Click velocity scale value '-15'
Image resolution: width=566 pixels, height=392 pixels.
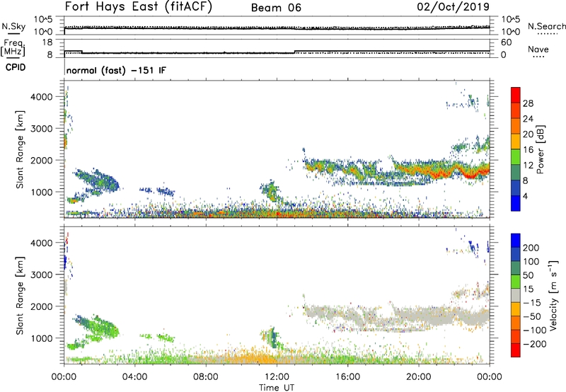tap(531, 302)
